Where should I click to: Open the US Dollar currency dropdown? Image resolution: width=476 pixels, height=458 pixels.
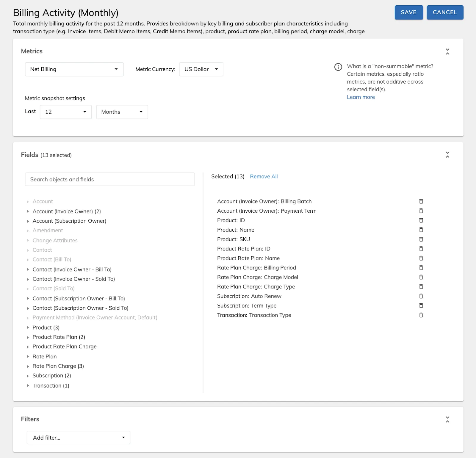pyautogui.click(x=201, y=69)
